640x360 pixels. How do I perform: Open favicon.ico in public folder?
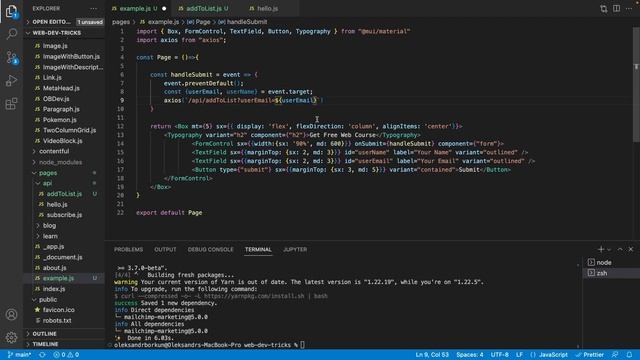(x=64, y=310)
